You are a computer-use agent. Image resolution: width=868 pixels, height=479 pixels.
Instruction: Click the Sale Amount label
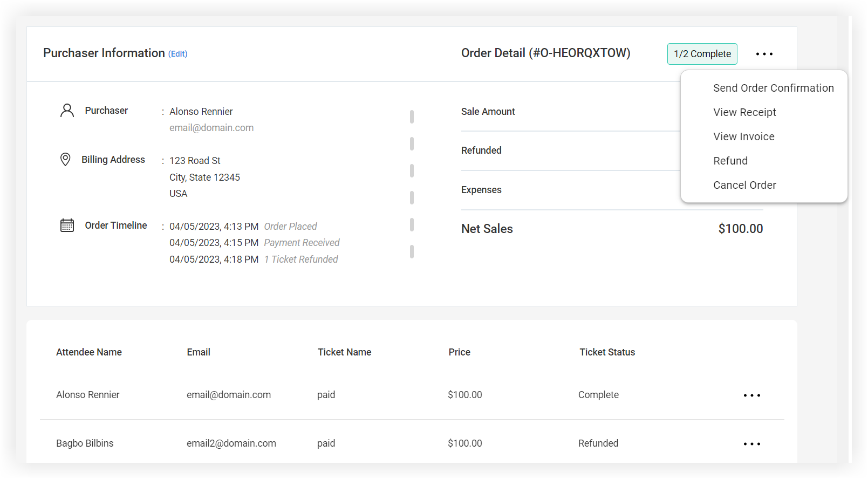(488, 112)
